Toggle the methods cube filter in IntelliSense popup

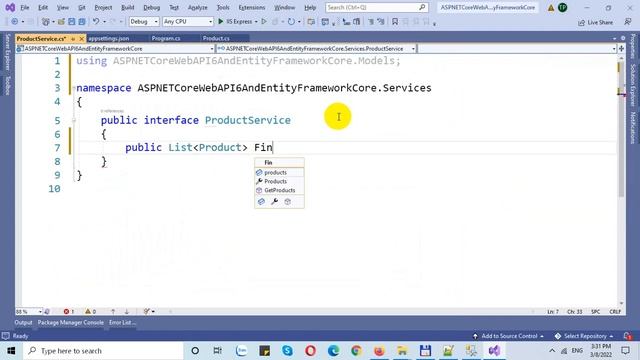(287, 202)
